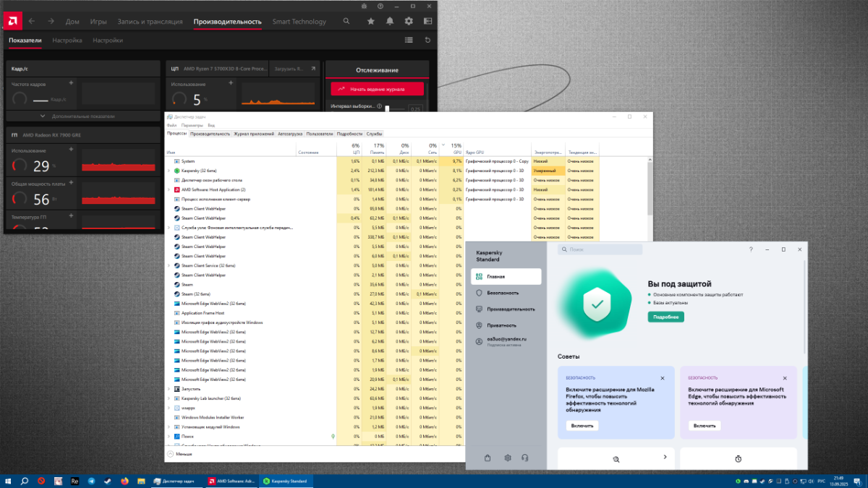Sort processes by the Память column header
Image resolution: width=868 pixels, height=488 pixels.
(373, 148)
